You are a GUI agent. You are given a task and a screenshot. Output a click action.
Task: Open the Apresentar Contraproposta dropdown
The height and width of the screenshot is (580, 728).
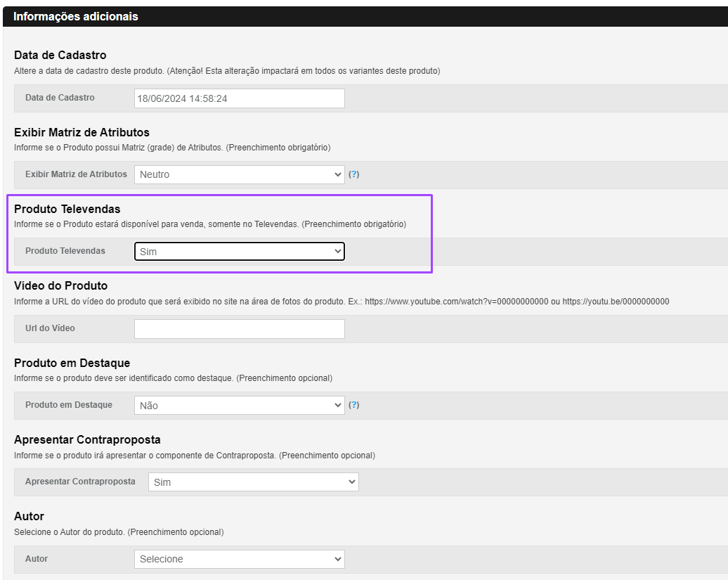(x=254, y=482)
